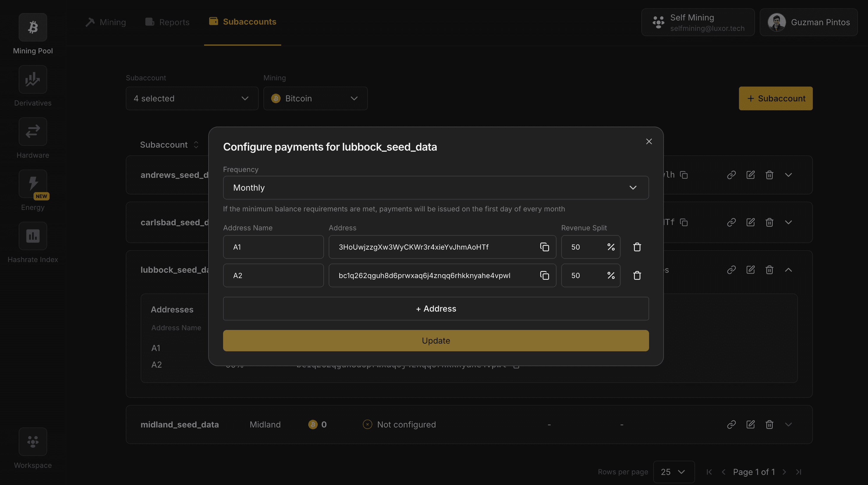This screenshot has width=868, height=485.
Task: Open the Rows per page dropdown
Action: [x=674, y=472]
